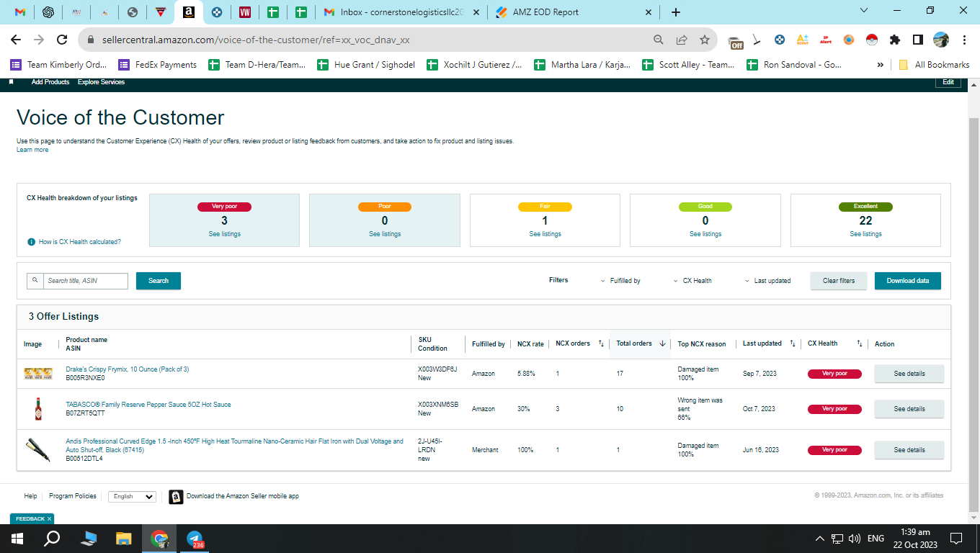Open the Chrome three-dot menu
The image size is (980, 553).
[964, 40]
